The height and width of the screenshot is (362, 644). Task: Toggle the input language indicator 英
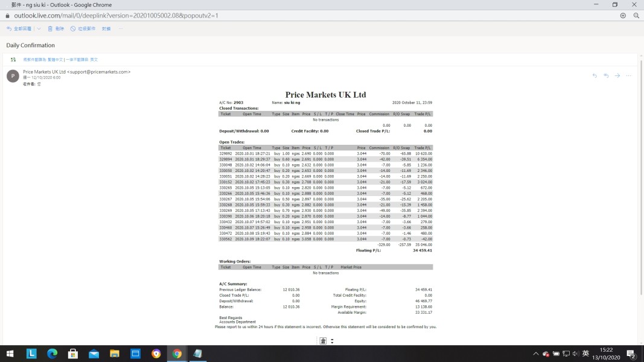point(585,354)
